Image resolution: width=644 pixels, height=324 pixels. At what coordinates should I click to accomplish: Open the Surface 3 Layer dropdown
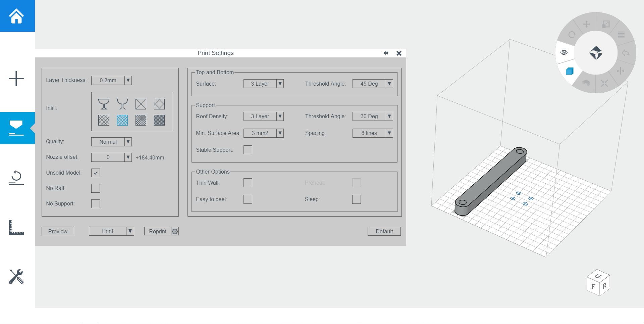point(264,84)
